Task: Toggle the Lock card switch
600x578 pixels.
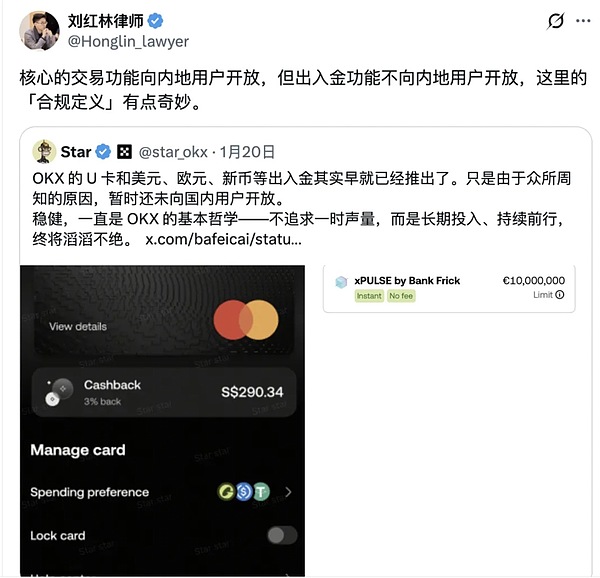Action: pyautogui.click(x=282, y=535)
